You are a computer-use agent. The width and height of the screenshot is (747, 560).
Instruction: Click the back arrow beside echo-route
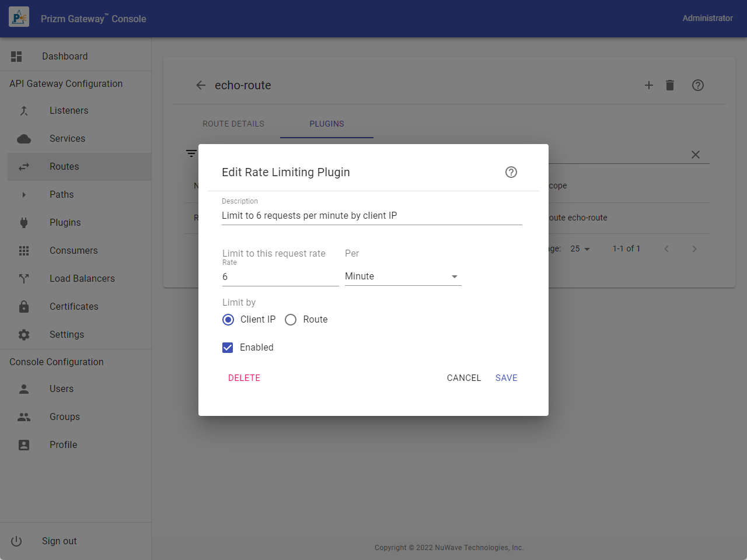coord(201,85)
